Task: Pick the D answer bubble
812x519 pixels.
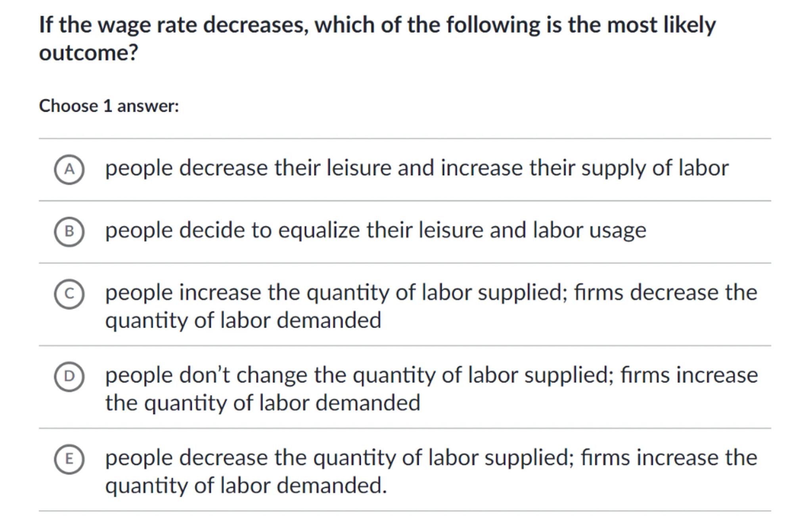Action: [x=69, y=377]
